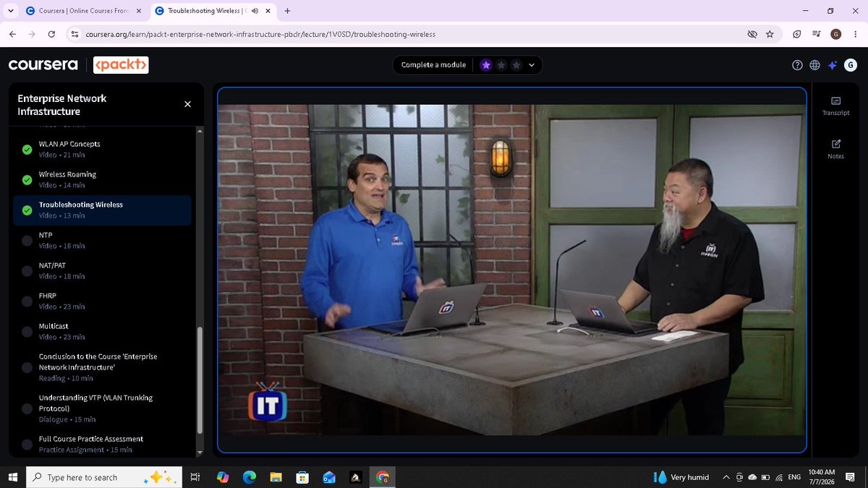Image resolution: width=868 pixels, height=488 pixels.
Task: Expand the Complete a module goal dropdown
Action: [532, 65]
